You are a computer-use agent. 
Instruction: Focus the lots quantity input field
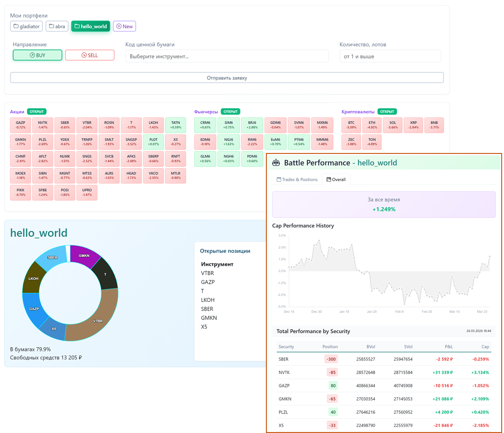[390, 57]
